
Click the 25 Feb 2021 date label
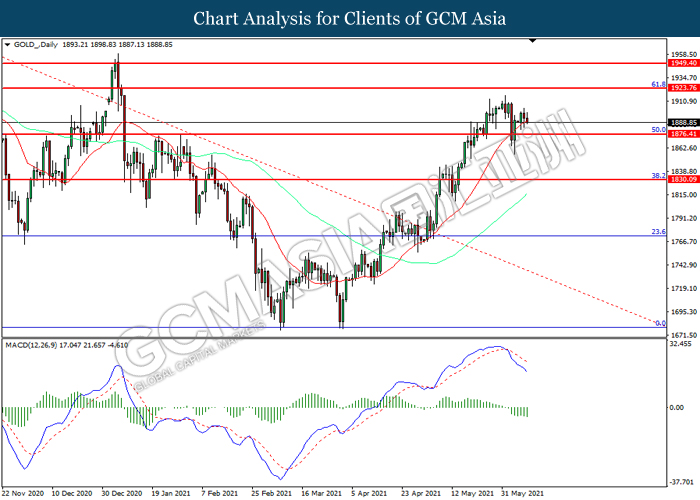coord(271,493)
